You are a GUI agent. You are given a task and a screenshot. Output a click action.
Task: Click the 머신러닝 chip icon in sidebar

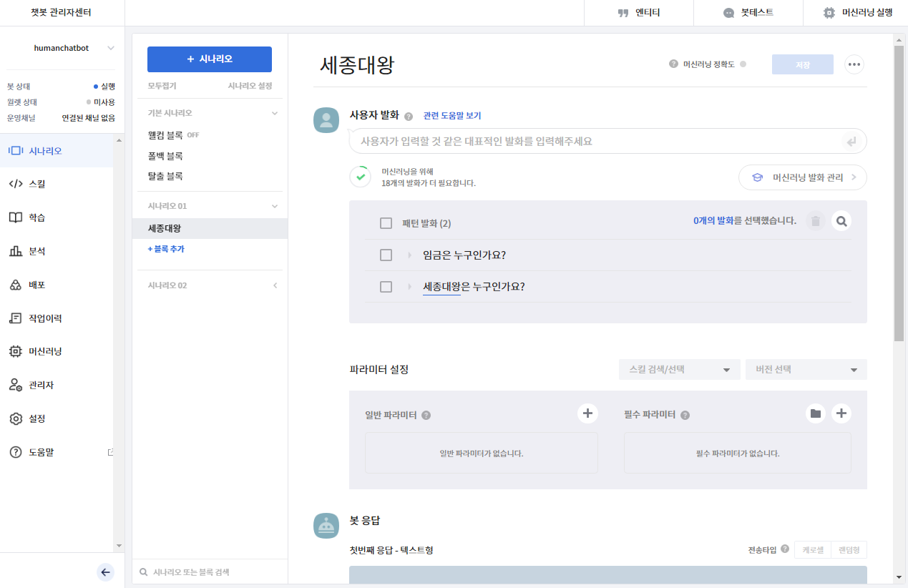tap(15, 351)
